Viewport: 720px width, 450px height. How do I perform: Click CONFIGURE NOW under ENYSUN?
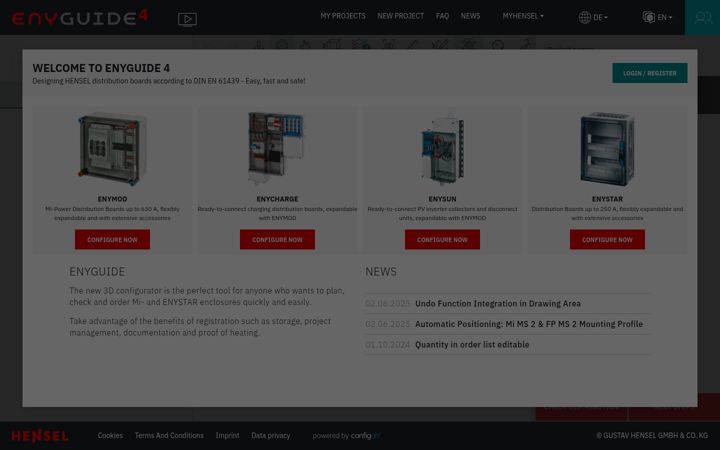[442, 240]
